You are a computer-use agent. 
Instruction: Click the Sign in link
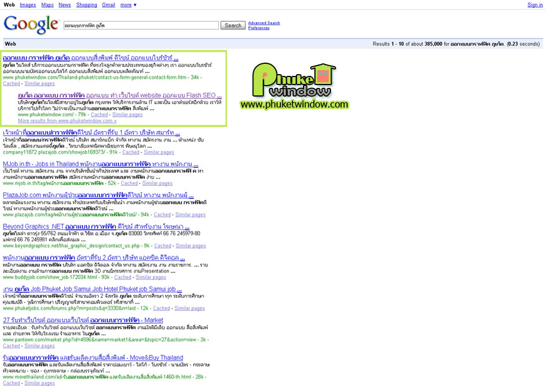coord(535,5)
